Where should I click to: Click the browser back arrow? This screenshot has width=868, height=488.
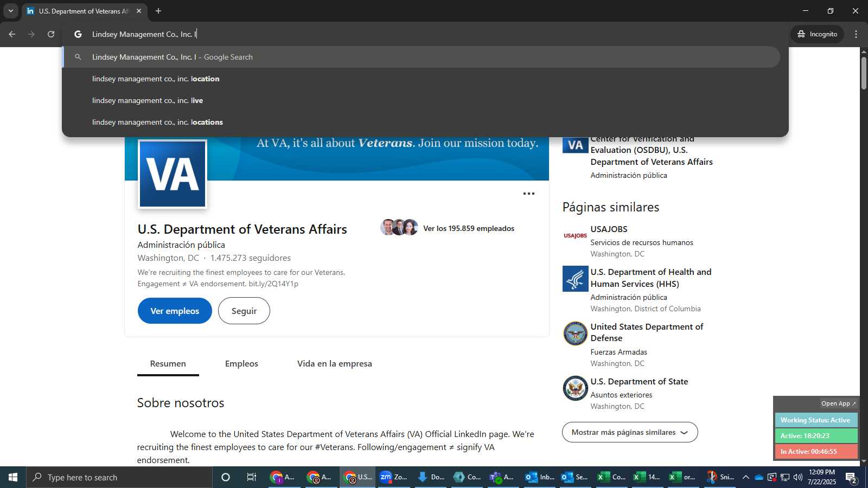pos(12,34)
